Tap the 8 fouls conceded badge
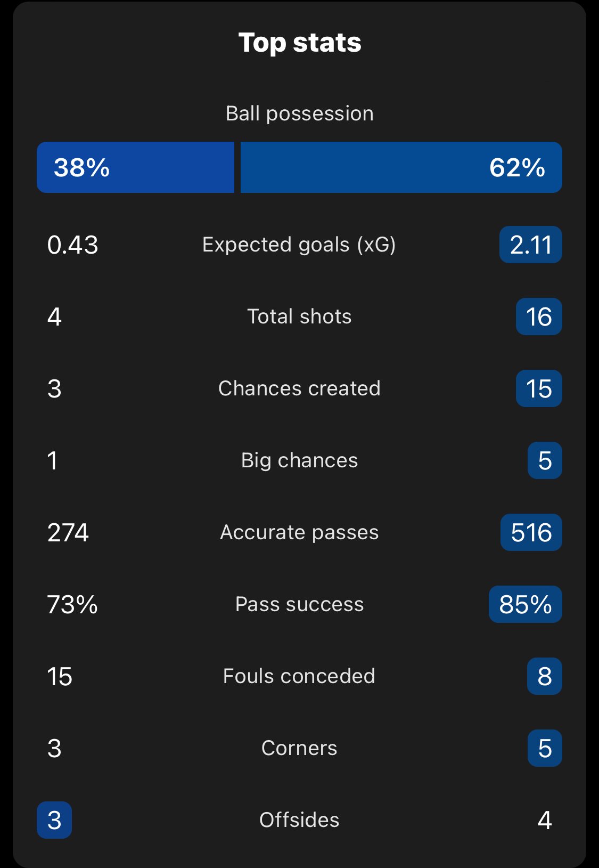 point(545,676)
